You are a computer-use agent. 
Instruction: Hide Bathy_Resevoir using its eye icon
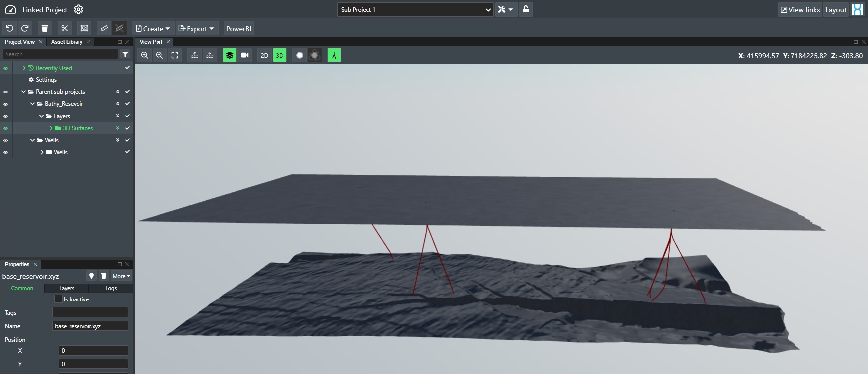point(6,104)
